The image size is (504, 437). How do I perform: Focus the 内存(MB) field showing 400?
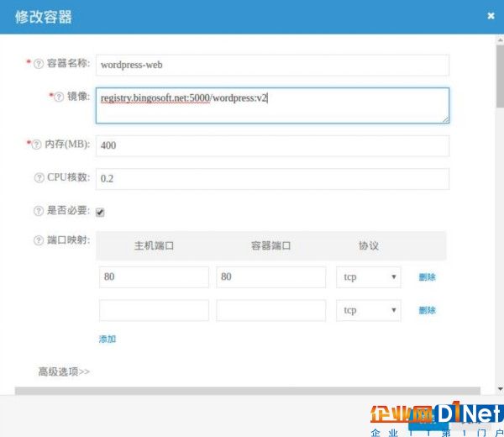pyautogui.click(x=272, y=146)
